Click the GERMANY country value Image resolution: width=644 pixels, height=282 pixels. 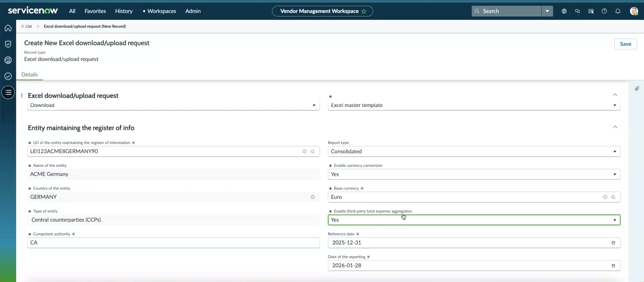coord(43,197)
